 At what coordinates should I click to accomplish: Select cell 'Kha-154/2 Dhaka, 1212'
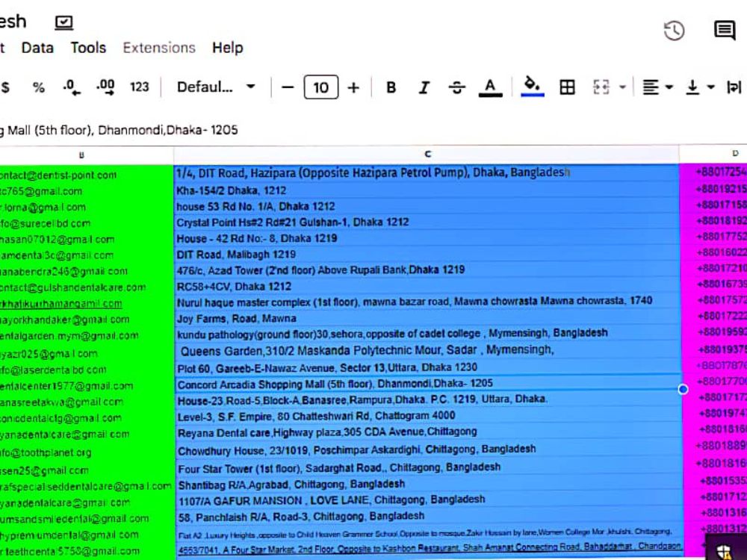[427, 190]
